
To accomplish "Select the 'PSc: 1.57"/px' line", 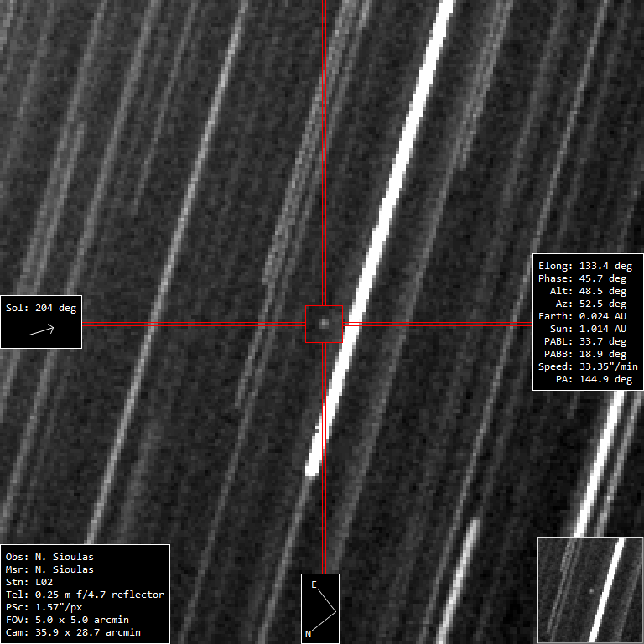I will click(44, 607).
